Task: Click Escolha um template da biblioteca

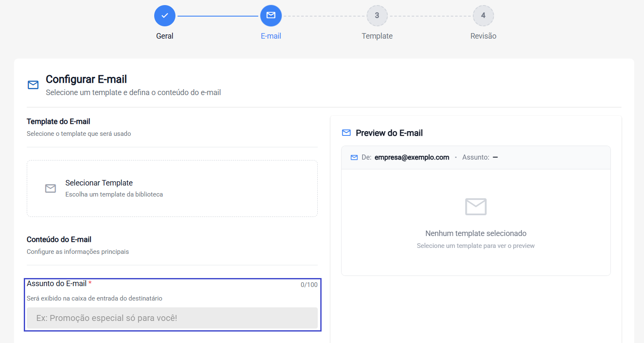Action: pos(114,194)
